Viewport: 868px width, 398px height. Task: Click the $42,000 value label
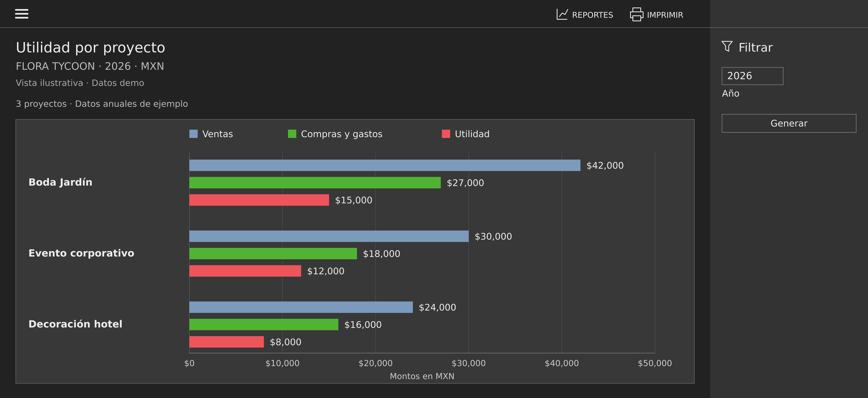pos(605,166)
